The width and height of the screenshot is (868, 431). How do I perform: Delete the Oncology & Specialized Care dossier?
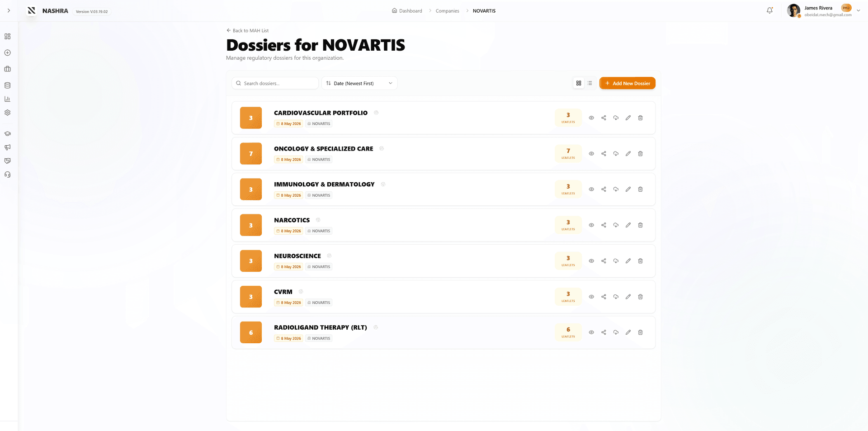pos(640,154)
